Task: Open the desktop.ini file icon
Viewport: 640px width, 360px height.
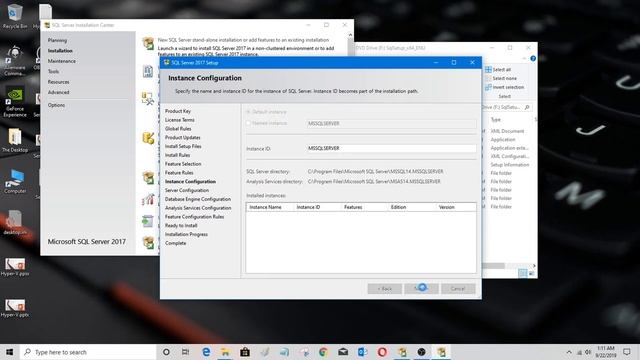Action: (15, 223)
